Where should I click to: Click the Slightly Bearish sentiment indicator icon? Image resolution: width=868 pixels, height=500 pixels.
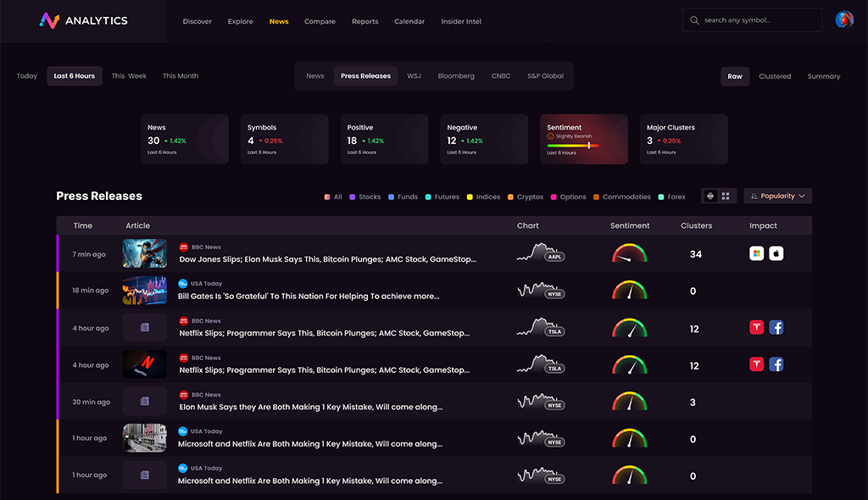[550, 136]
